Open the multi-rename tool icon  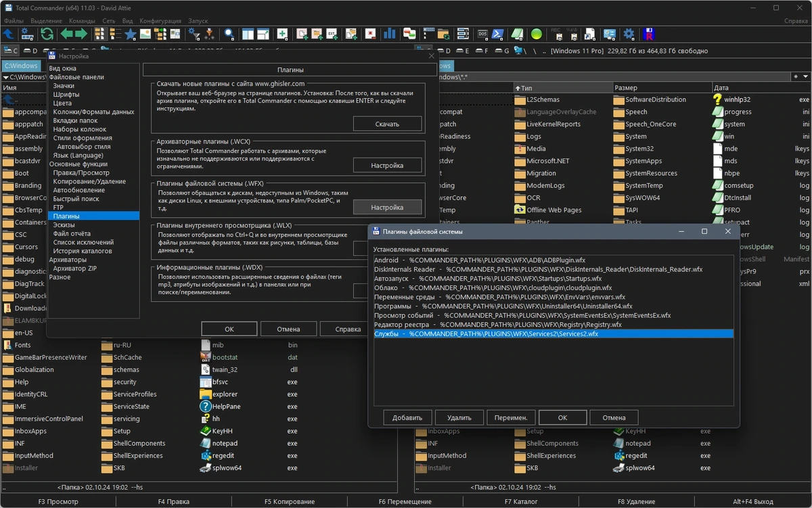click(463, 34)
